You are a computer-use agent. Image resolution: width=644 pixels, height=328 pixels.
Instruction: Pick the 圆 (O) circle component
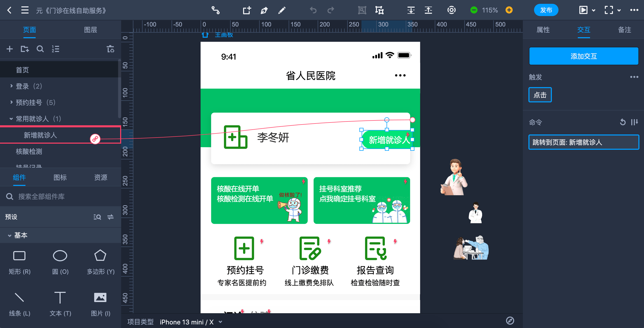click(60, 262)
